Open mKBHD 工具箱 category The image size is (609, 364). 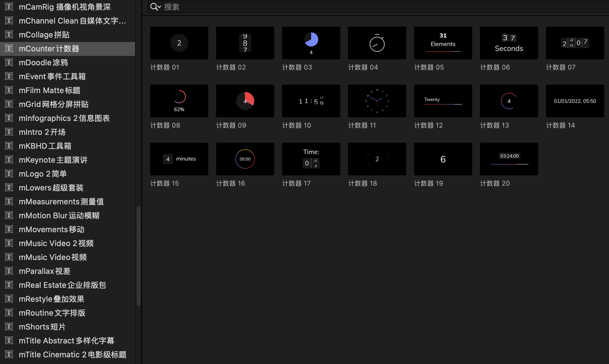click(x=67, y=146)
